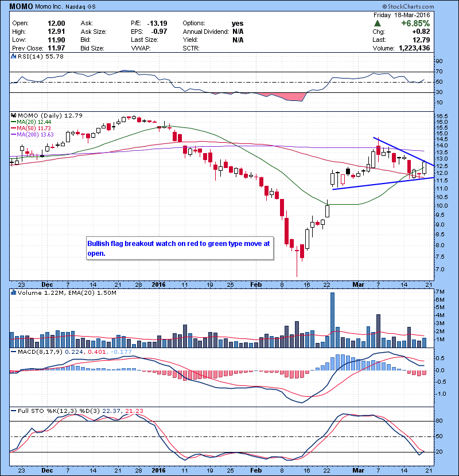Viewport: 459px width, 476px height.
Task: Click the P/E value '-13.19'
Action: pos(157,24)
